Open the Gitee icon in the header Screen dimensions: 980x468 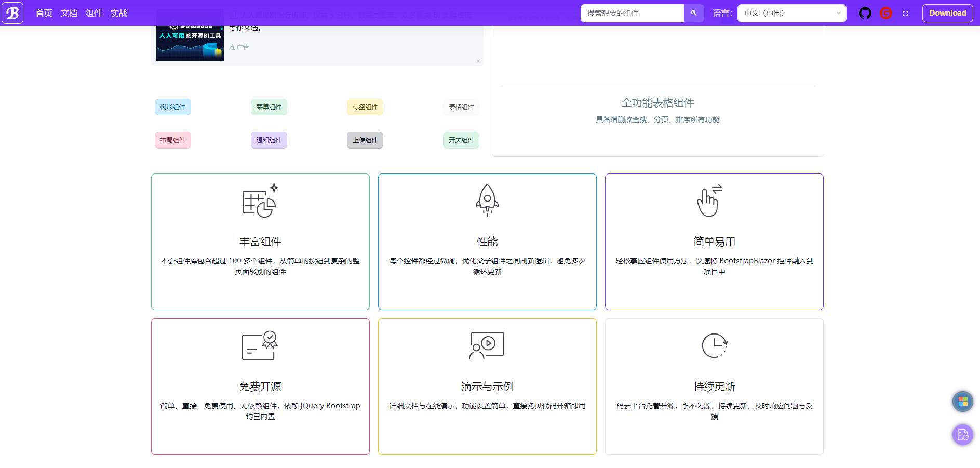[x=885, y=13]
